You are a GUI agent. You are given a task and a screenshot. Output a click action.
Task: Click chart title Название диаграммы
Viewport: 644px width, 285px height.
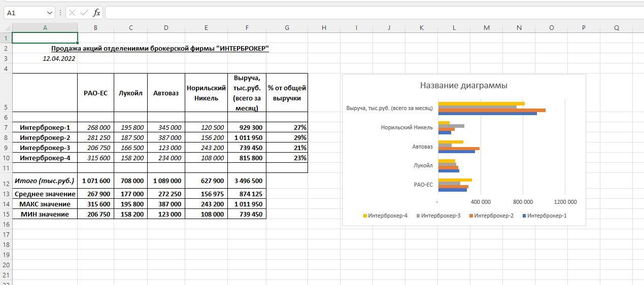pyautogui.click(x=463, y=85)
